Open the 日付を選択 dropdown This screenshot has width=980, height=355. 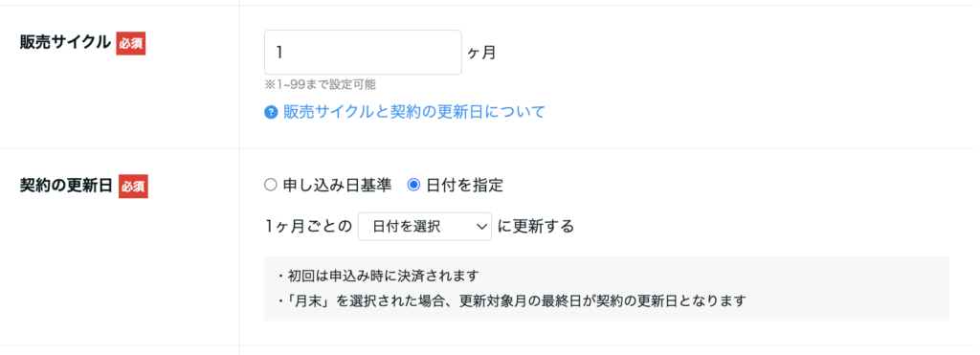click(x=424, y=227)
